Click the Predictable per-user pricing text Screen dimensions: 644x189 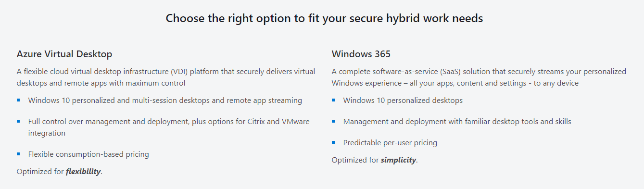tap(390, 143)
